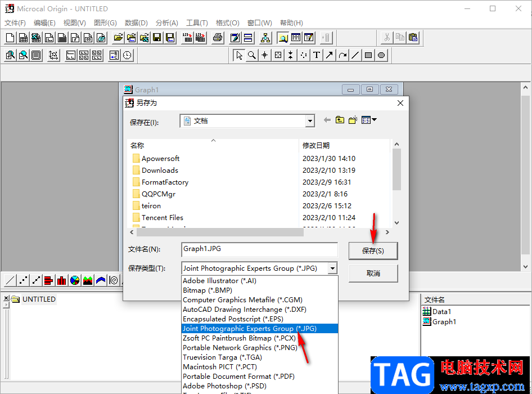The width and height of the screenshot is (532, 394).
Task: Create new folder in save dialog
Action: (x=353, y=120)
